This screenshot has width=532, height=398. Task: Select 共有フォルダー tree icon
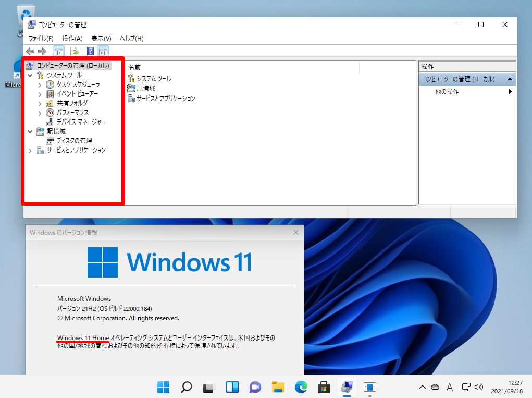(50, 103)
